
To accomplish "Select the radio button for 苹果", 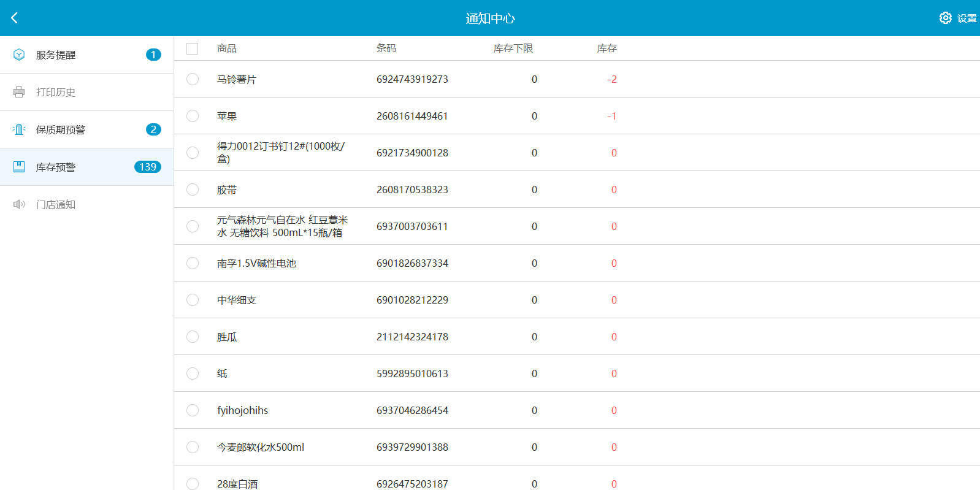I will click(193, 116).
